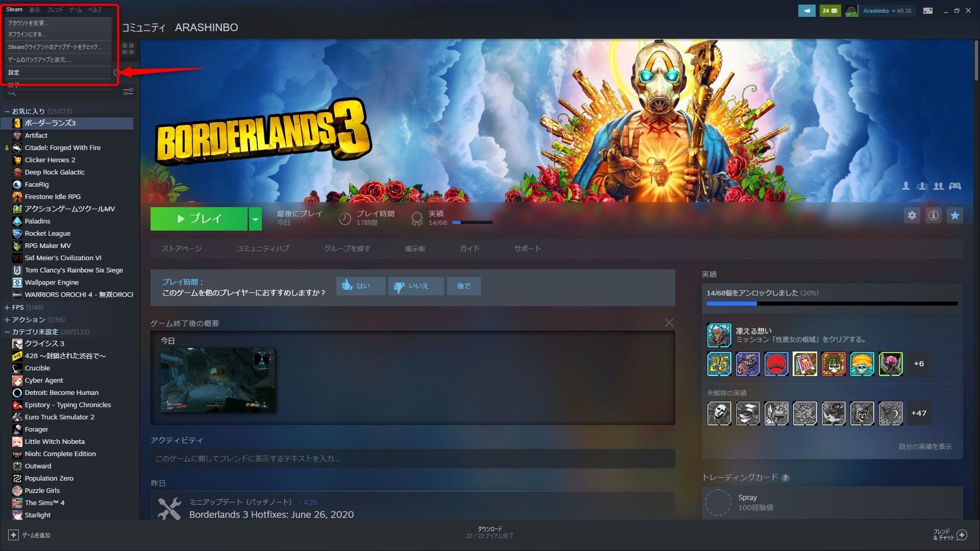
Task: Click the green プレイ button
Action: [199, 219]
